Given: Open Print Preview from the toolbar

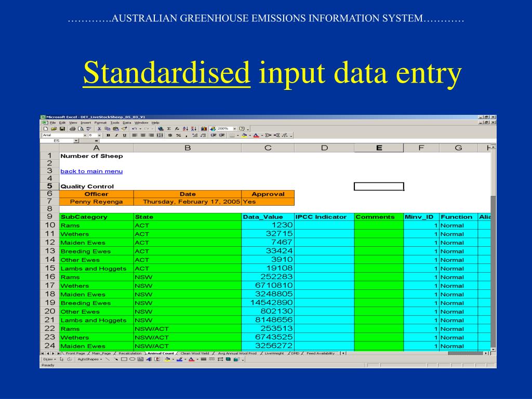Looking at the screenshot, I should point(81,129).
